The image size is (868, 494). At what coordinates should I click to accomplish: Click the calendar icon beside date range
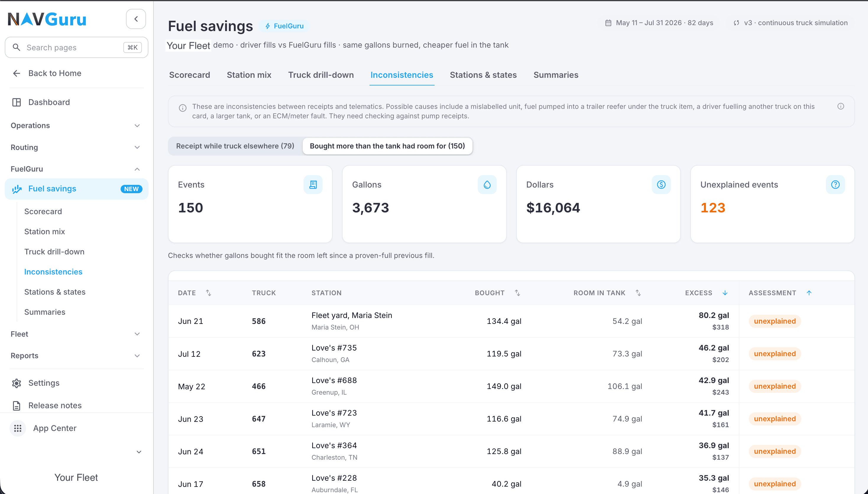[x=608, y=23]
